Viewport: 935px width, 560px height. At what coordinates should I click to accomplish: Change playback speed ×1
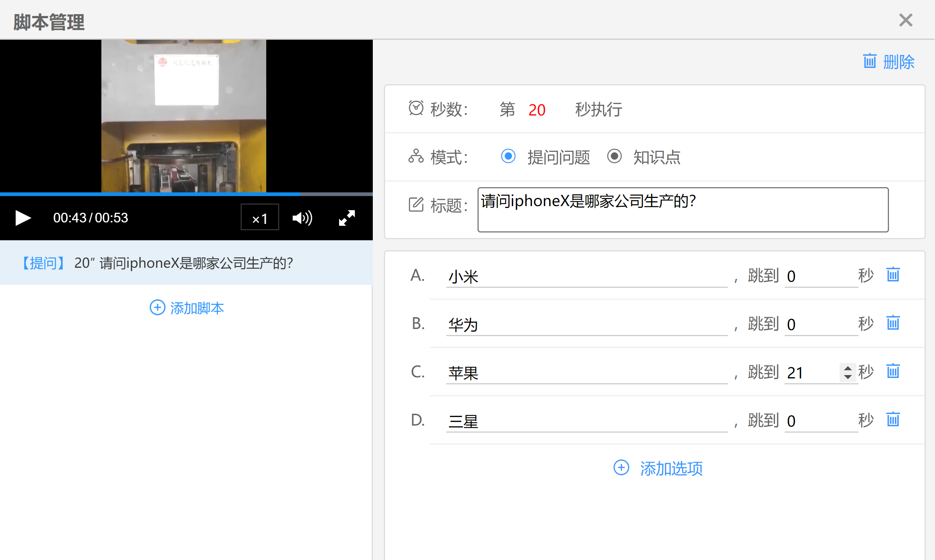tap(260, 217)
